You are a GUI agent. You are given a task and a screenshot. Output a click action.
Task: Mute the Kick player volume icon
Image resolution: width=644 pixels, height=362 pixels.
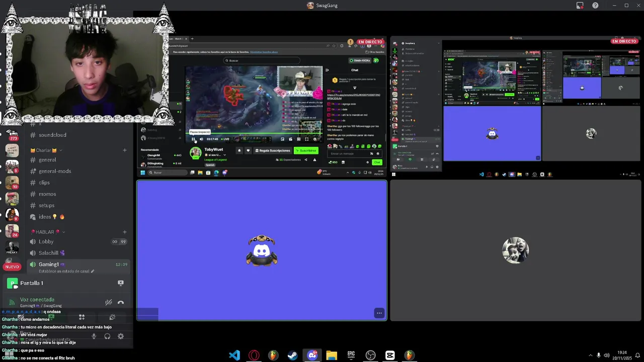click(x=201, y=139)
